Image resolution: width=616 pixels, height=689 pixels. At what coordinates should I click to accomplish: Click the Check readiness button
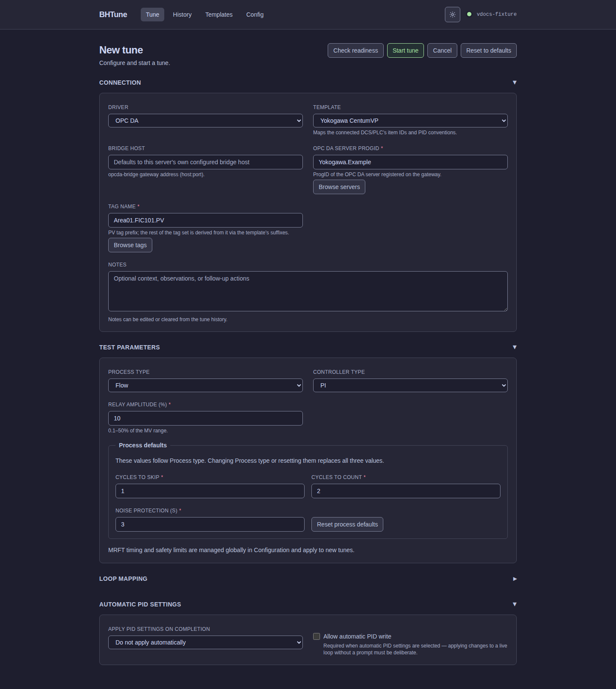tap(355, 50)
